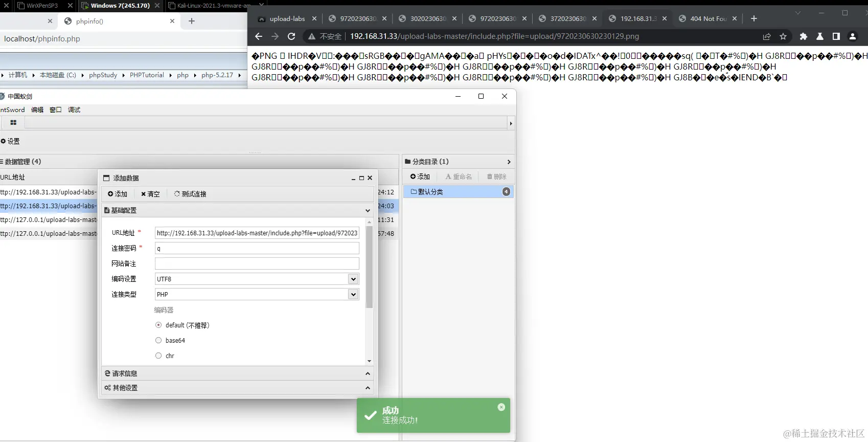The height and width of the screenshot is (442, 868).
Task: Click the AntSword home grid tab icon
Action: 13,123
